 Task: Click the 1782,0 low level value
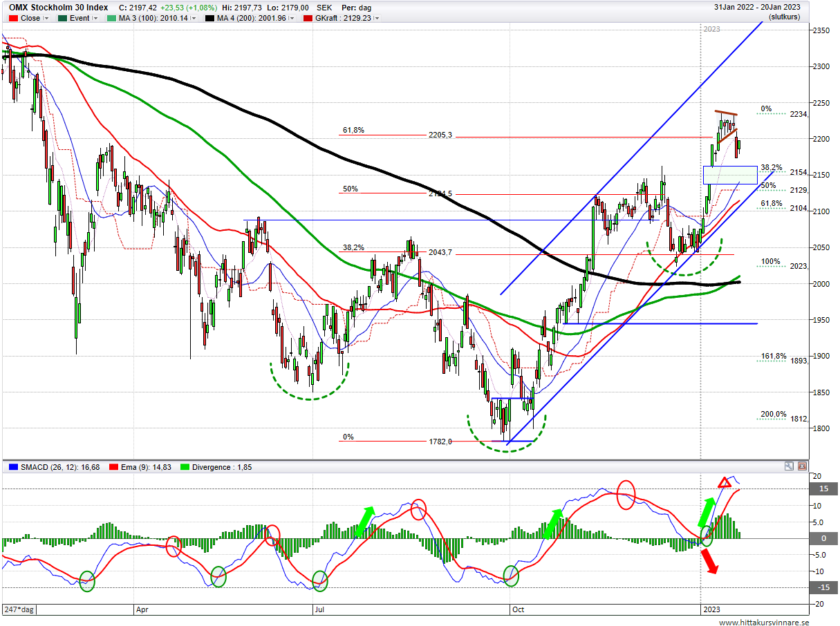tap(440, 442)
